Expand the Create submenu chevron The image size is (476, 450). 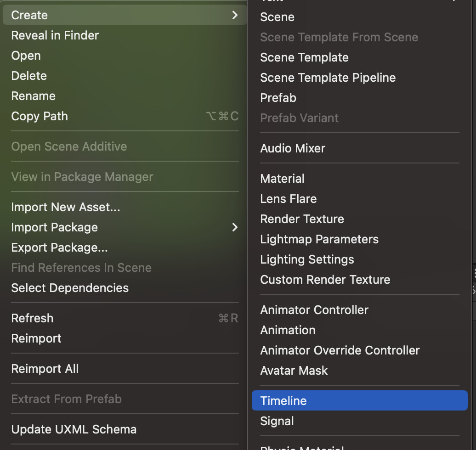point(235,15)
